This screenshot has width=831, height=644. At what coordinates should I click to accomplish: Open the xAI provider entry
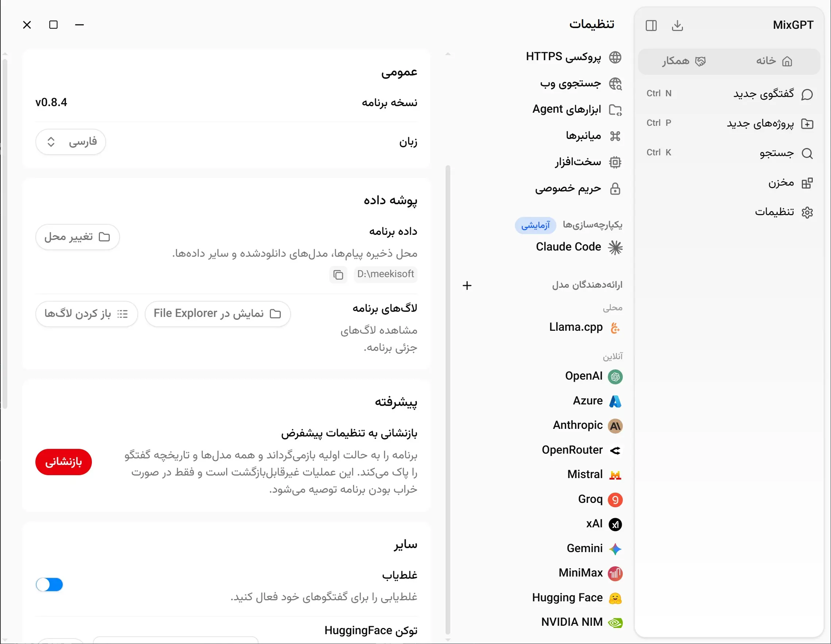(604, 524)
